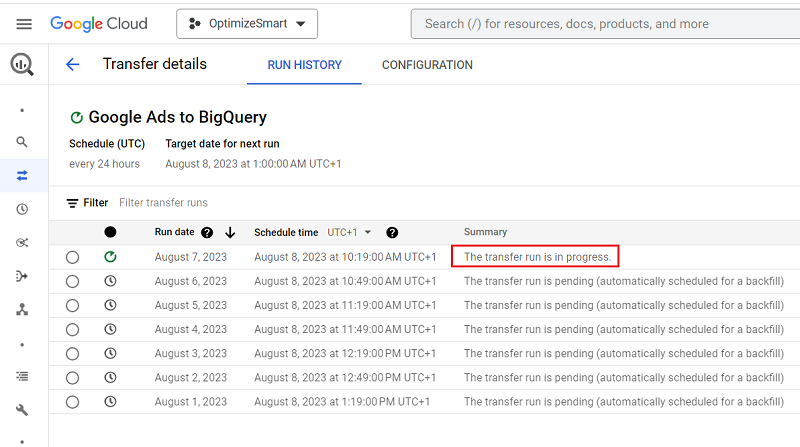The width and height of the screenshot is (800, 447).
Task: Click the 'August 3, 2023' run date
Action: click(x=191, y=354)
